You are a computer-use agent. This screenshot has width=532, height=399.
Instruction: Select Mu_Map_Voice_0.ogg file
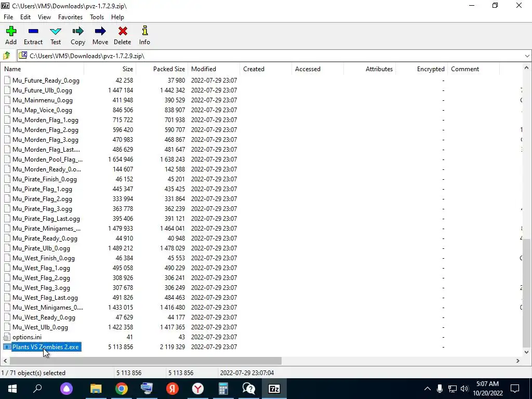tap(42, 110)
